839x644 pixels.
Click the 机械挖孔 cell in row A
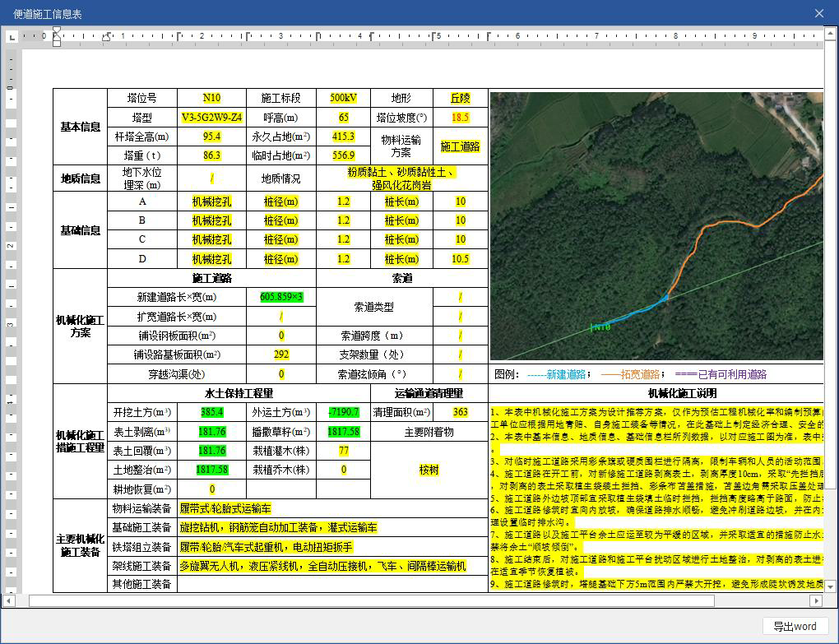[x=212, y=202]
